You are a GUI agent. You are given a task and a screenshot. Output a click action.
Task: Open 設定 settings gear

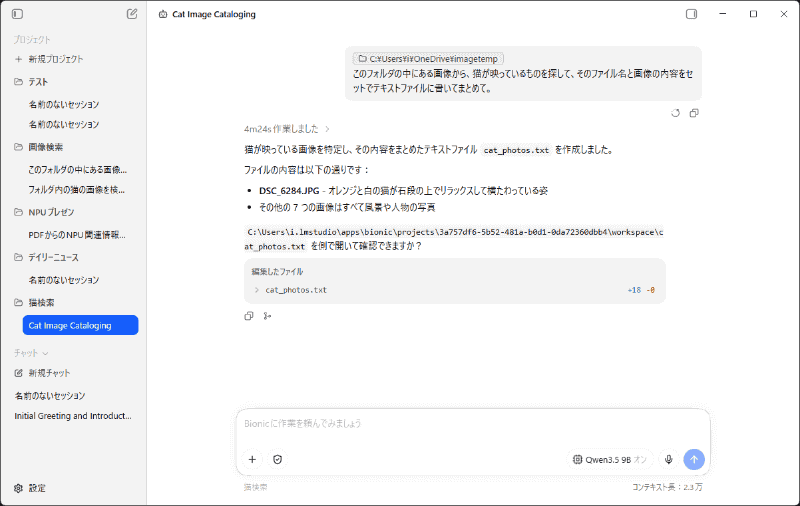(30, 488)
